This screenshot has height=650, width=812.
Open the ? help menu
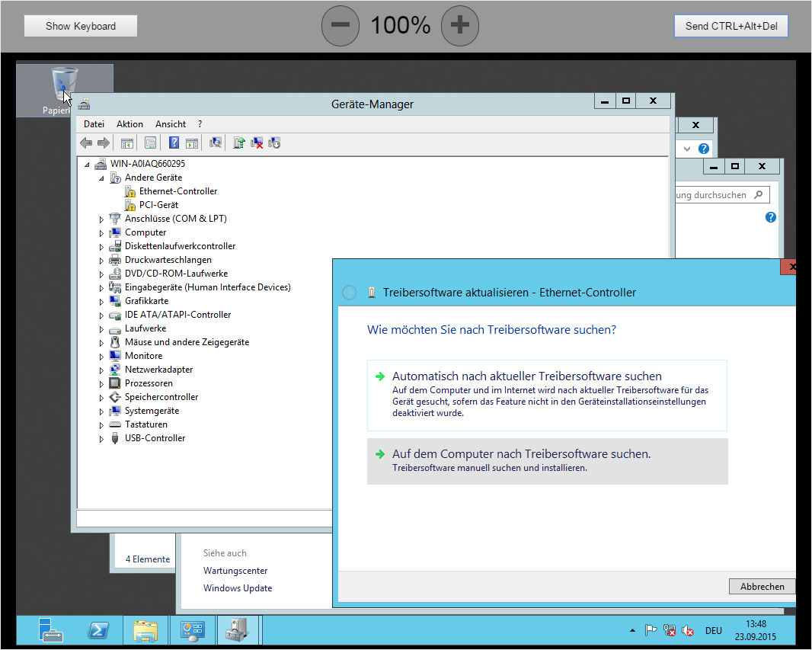tap(200, 123)
